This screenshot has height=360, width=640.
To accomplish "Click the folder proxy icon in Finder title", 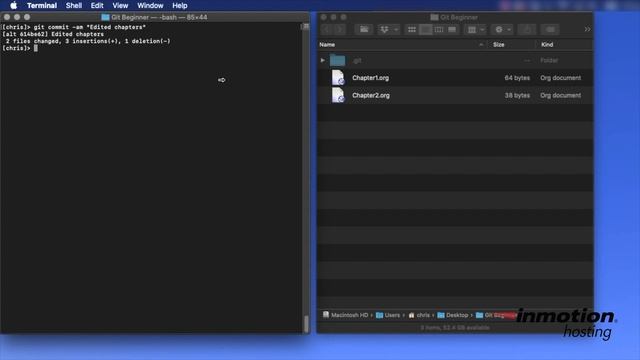I will pyautogui.click(x=434, y=17).
